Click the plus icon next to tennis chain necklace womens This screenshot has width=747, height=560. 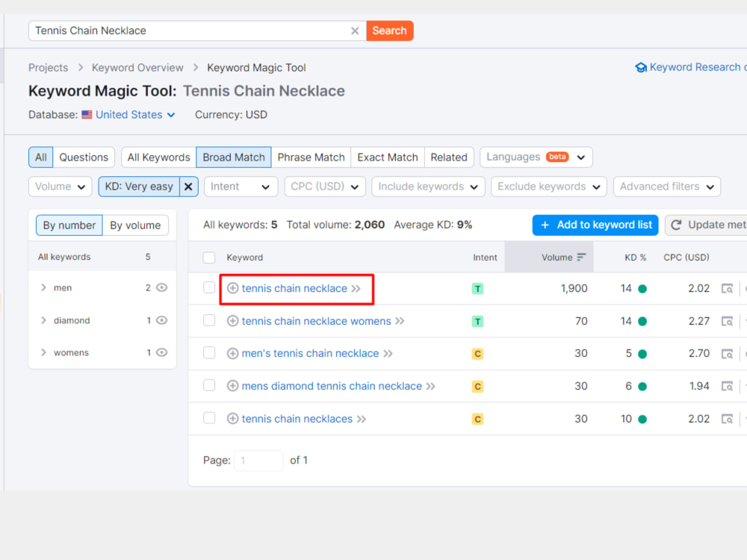click(232, 321)
